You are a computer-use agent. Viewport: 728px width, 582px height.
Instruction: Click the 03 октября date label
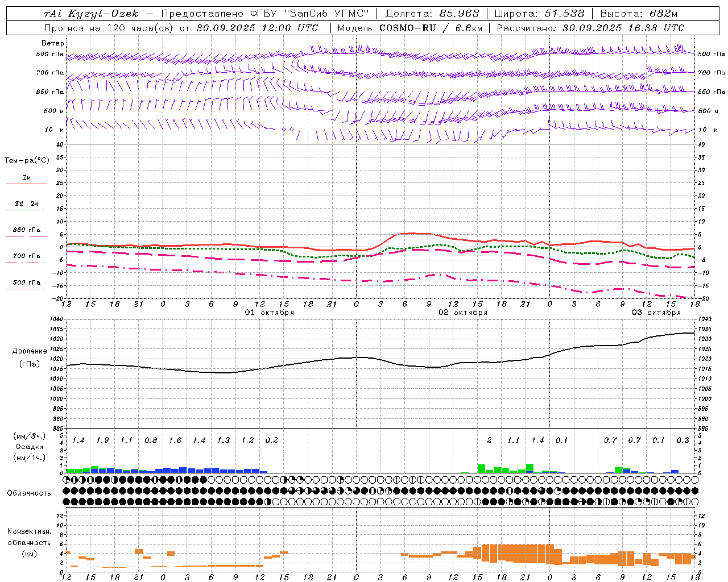[x=656, y=313]
